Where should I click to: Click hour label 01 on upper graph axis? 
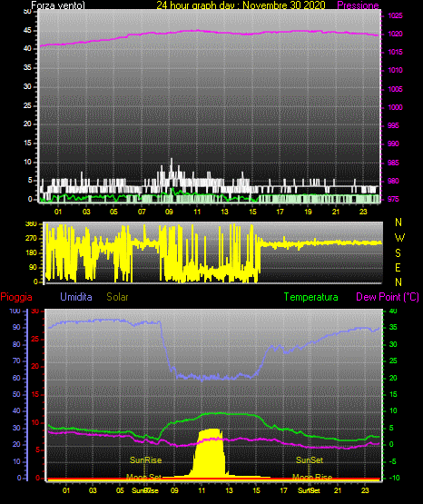pyautogui.click(x=58, y=212)
